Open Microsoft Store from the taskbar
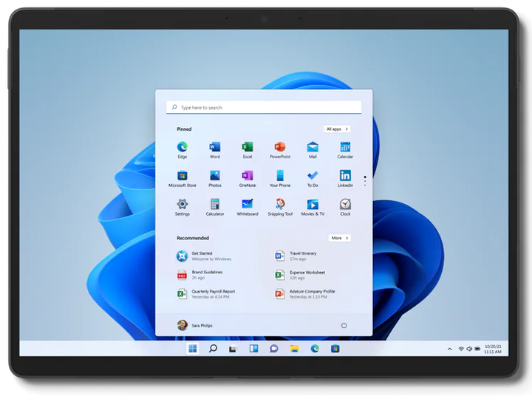 coord(335,349)
